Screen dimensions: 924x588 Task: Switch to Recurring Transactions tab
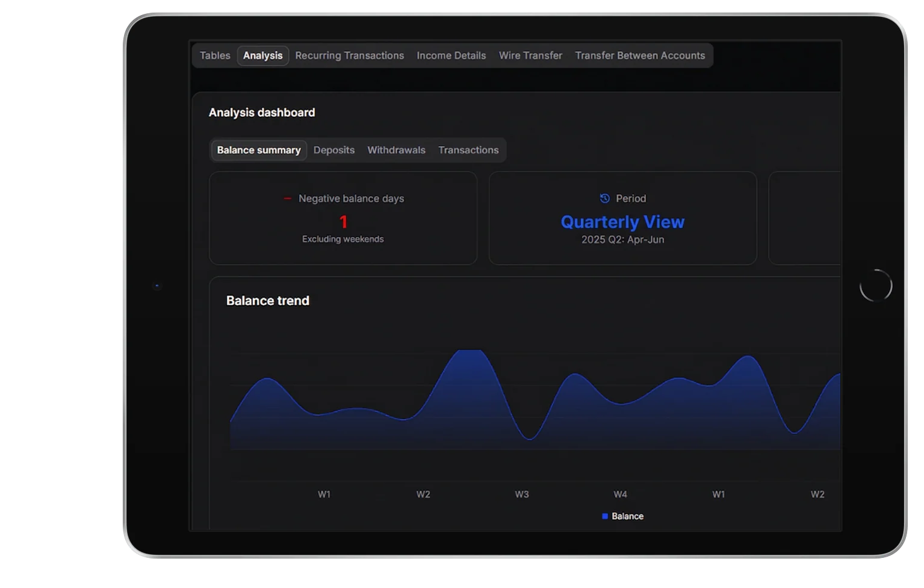(350, 55)
